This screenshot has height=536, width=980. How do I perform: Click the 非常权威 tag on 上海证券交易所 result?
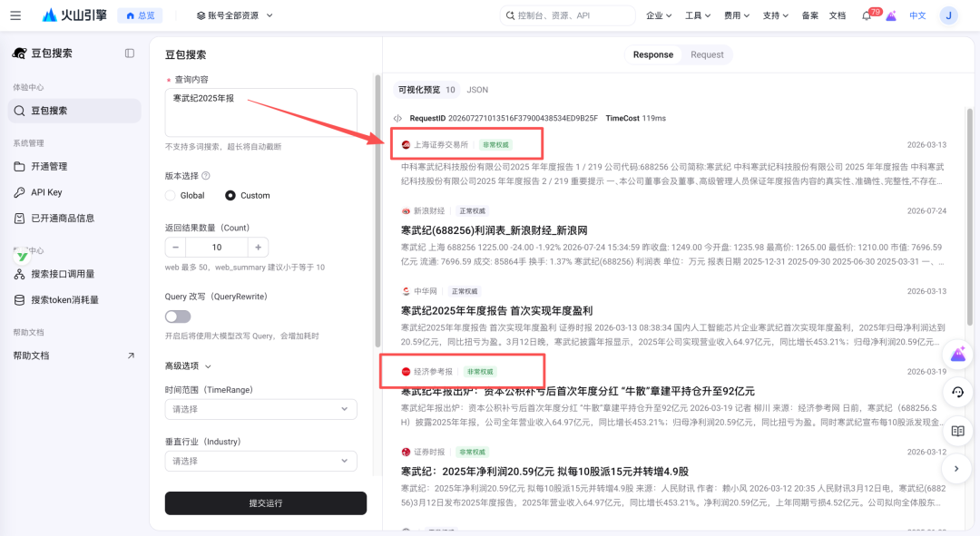(x=495, y=145)
